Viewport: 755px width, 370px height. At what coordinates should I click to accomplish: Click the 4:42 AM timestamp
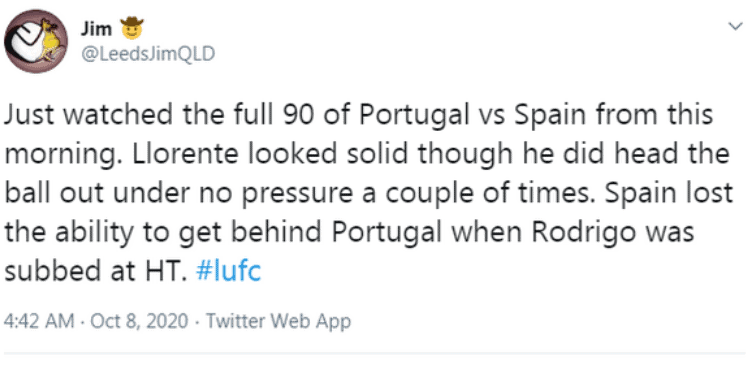(x=39, y=321)
